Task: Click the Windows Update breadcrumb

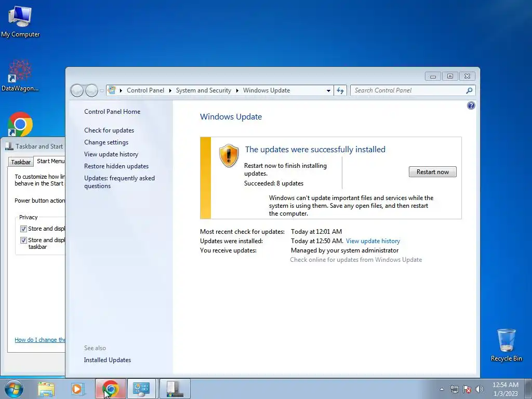Action: 267,90
